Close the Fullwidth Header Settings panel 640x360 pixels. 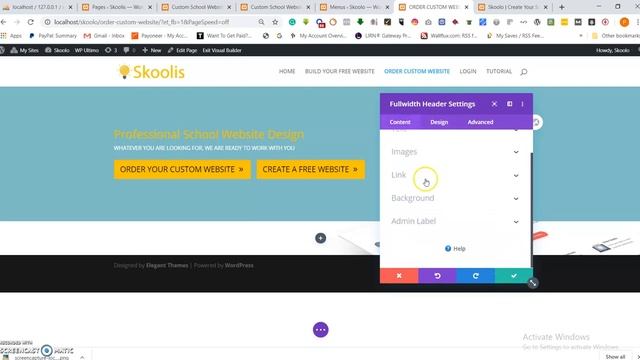pos(494,104)
